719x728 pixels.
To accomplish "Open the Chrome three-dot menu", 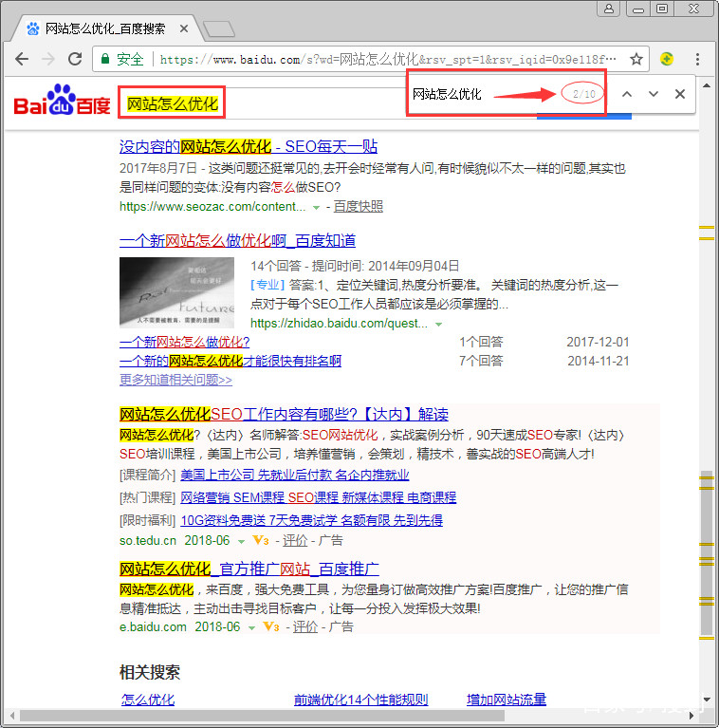I will (698, 59).
